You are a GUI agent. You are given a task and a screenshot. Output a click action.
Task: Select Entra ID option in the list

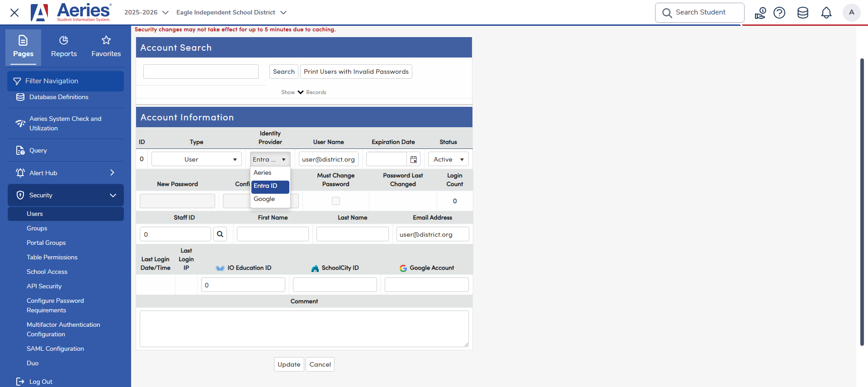point(270,186)
